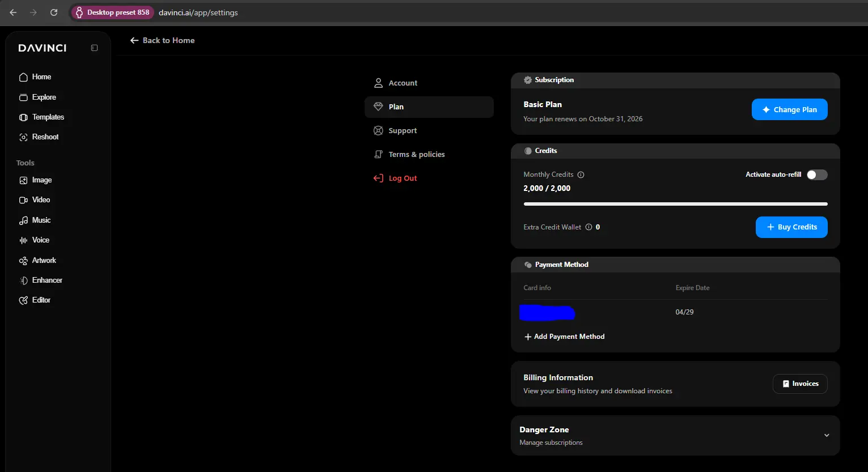The image size is (868, 472).
Task: Click the Payment Method coins icon
Action: pos(528,265)
